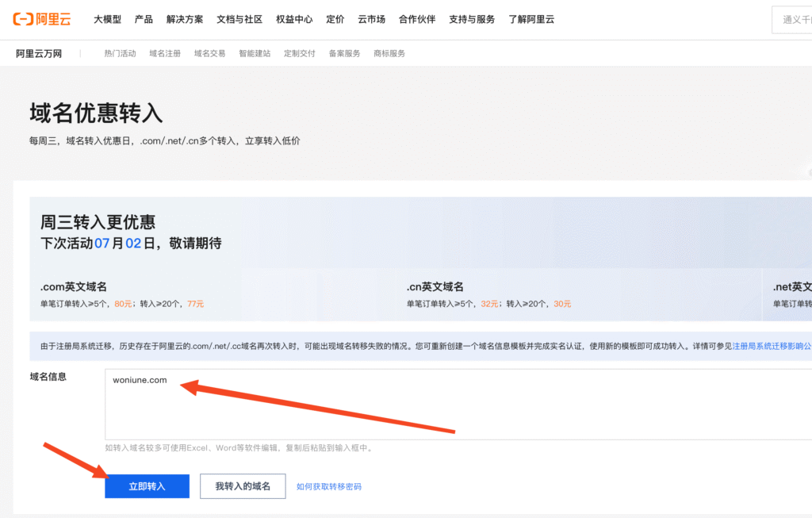Image resolution: width=812 pixels, height=518 pixels.
Task: Open 支持与服务 menu
Action: (x=472, y=19)
